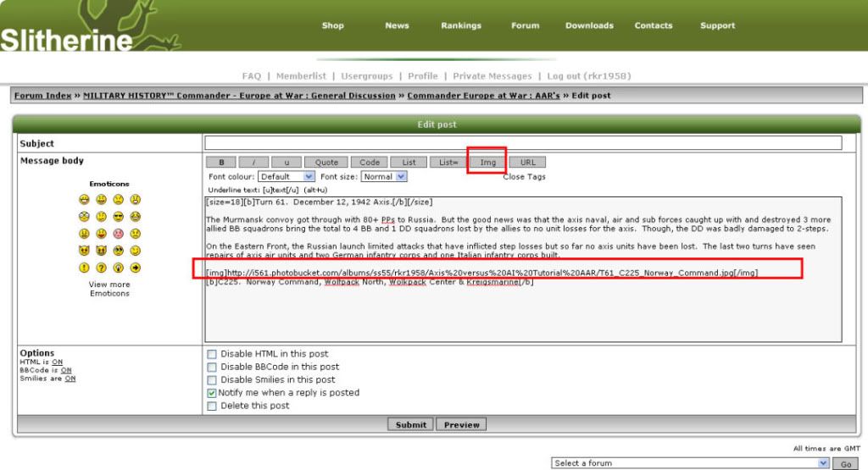The image size is (868, 470).
Task: Click the View more Emoticons link
Action: [109, 289]
